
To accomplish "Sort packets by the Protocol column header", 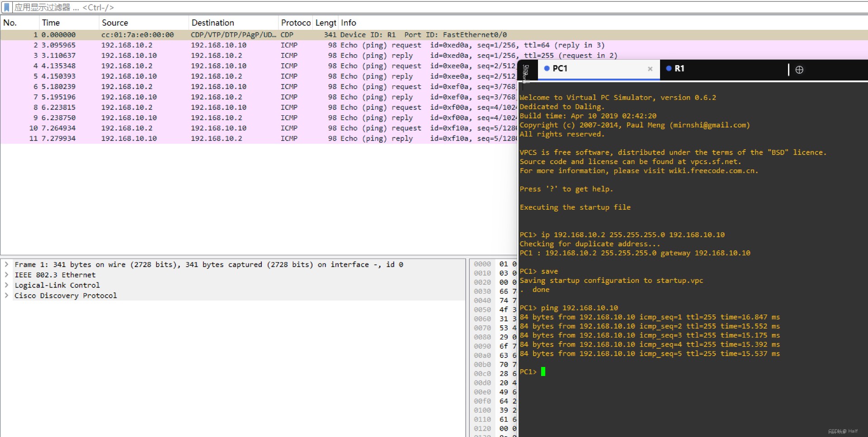I will tap(295, 23).
